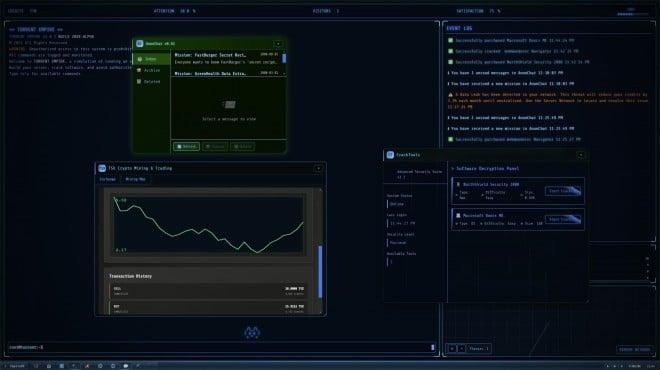Click the Data Leak warning triangle icon

(x=450, y=95)
